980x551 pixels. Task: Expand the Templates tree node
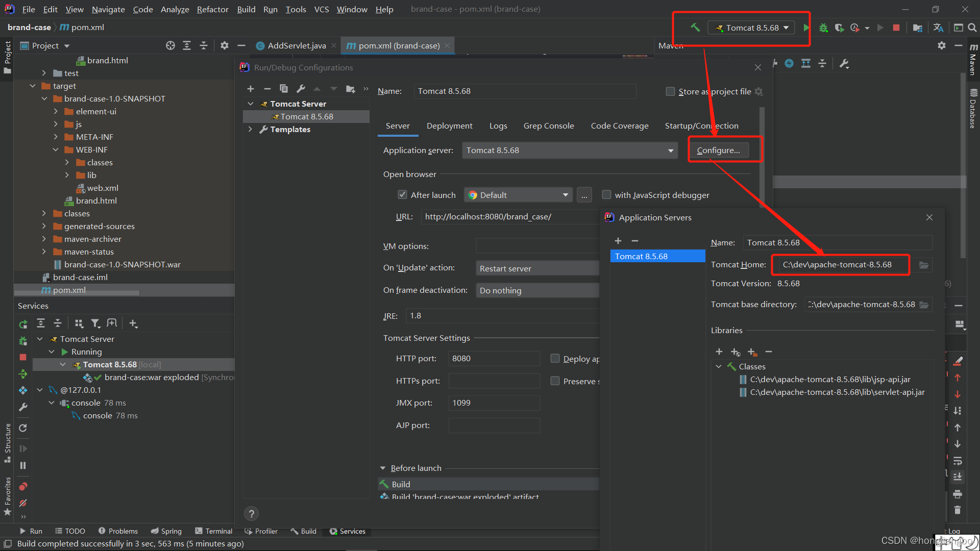point(250,130)
